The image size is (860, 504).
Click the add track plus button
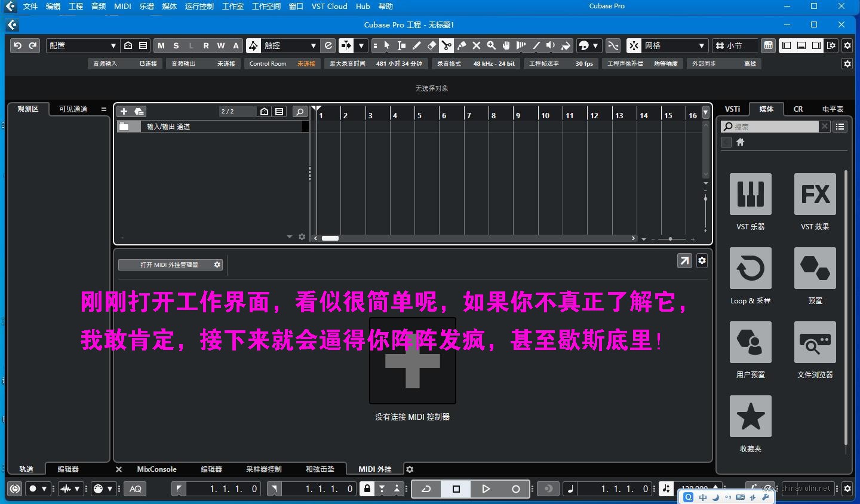[x=124, y=112]
